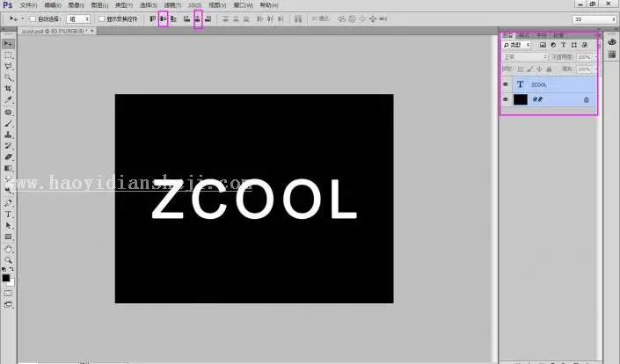
Task: Toggle lock transparent pixels in Layers panel
Action: tap(521, 69)
